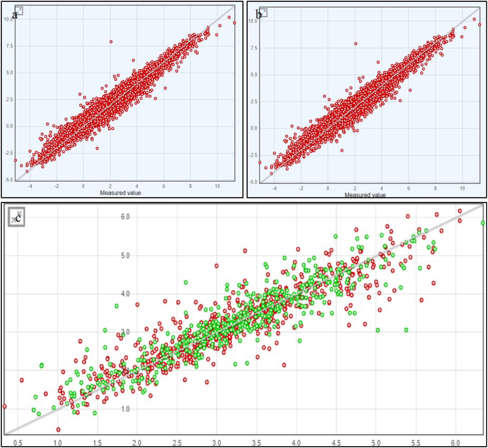Click the 6.0 x-axis label in plot c
The height and width of the screenshot is (448, 488).
pos(456,443)
